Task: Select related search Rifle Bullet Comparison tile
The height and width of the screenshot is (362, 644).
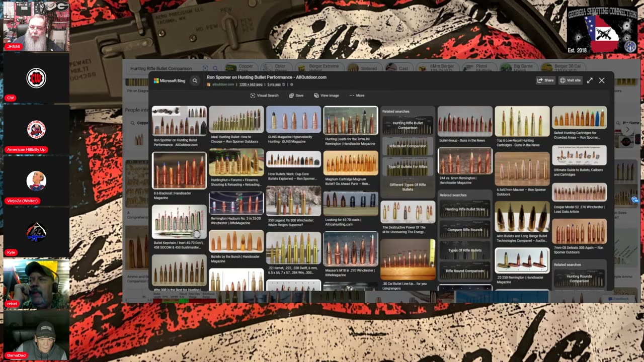Action: pos(408,146)
